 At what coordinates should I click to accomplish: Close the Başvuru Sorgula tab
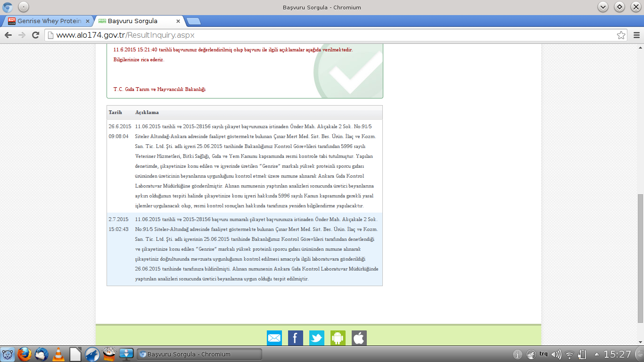(x=178, y=21)
